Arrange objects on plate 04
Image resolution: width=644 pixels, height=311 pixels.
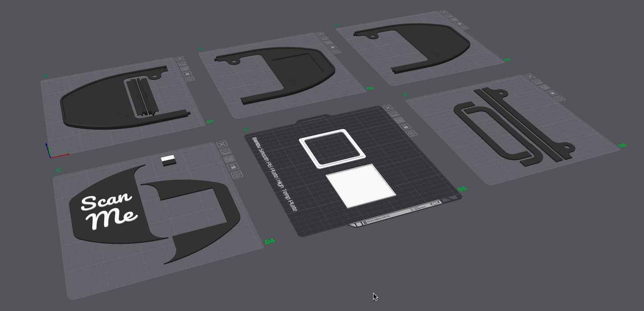tap(230, 159)
